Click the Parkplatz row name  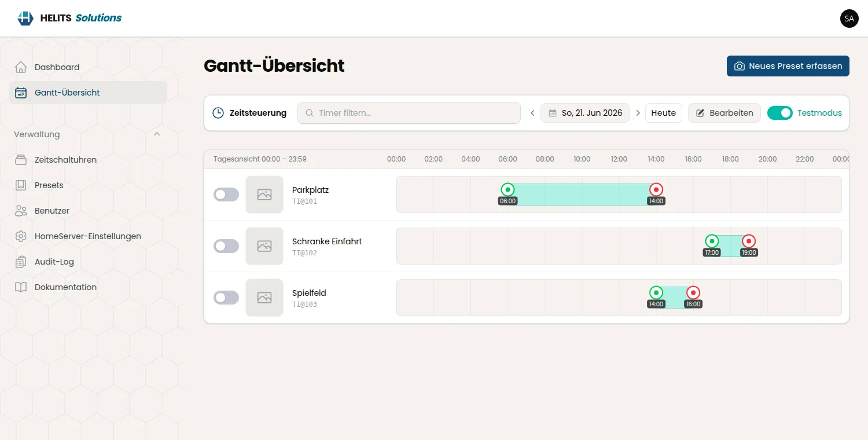pos(310,190)
